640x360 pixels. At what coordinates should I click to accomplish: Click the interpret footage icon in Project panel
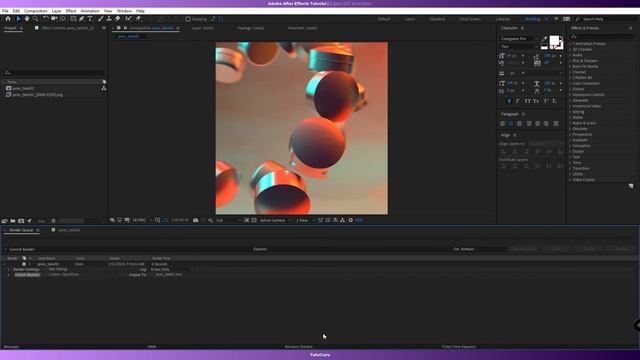[x=4, y=221]
